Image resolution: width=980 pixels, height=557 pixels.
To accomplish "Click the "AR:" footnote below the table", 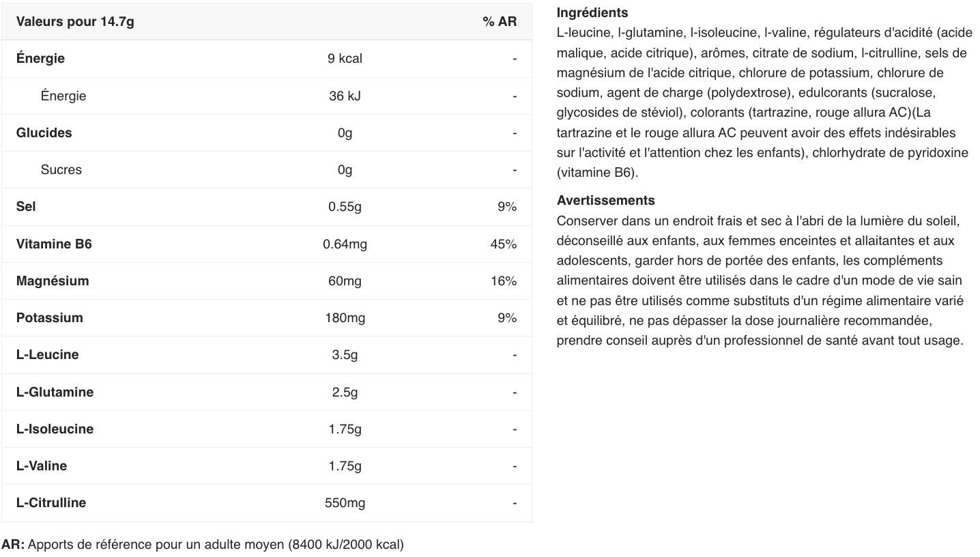I will click(x=13, y=545).
